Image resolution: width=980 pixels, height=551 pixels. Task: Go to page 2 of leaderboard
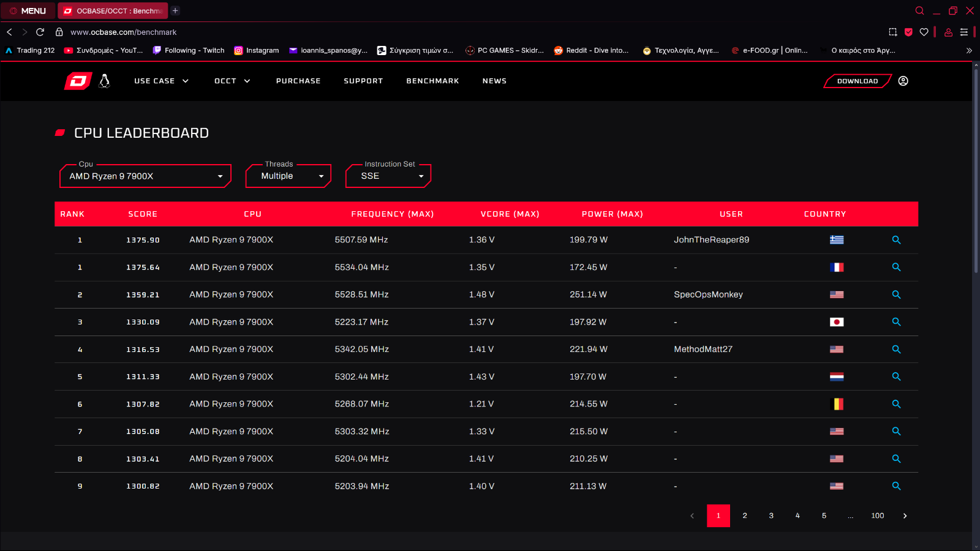click(x=745, y=515)
